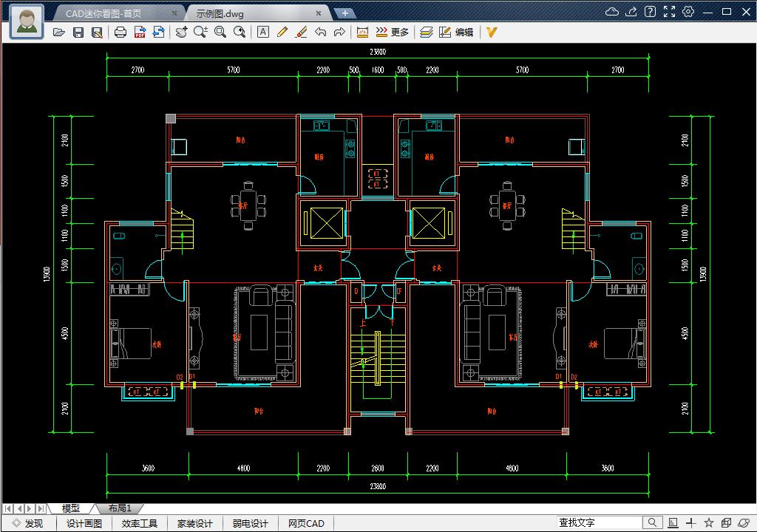Switch to the 布局1 layout tab

[x=120, y=508]
